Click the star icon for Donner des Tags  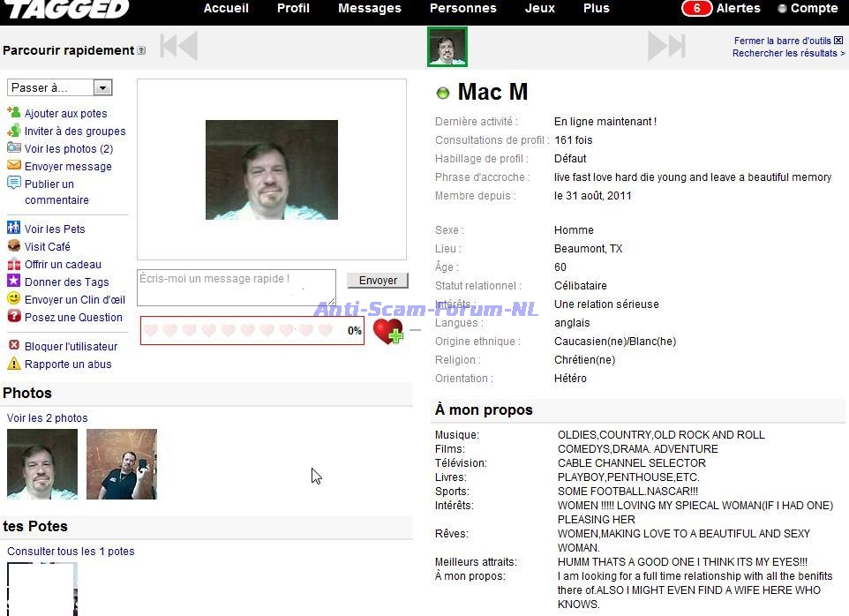point(13,282)
